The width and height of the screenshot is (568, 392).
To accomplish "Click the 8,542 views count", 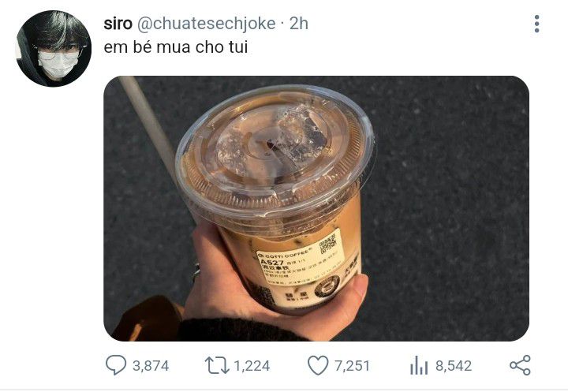I will pyautogui.click(x=454, y=366).
